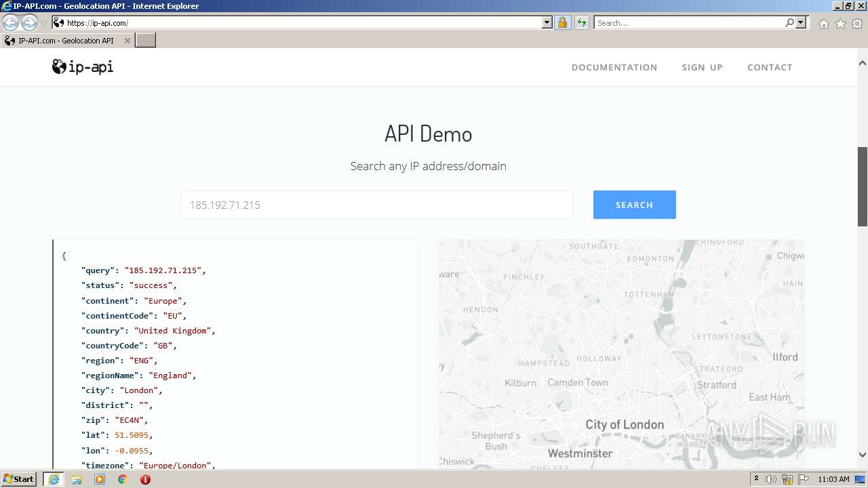Click the Action Center flag icon

coord(803,479)
